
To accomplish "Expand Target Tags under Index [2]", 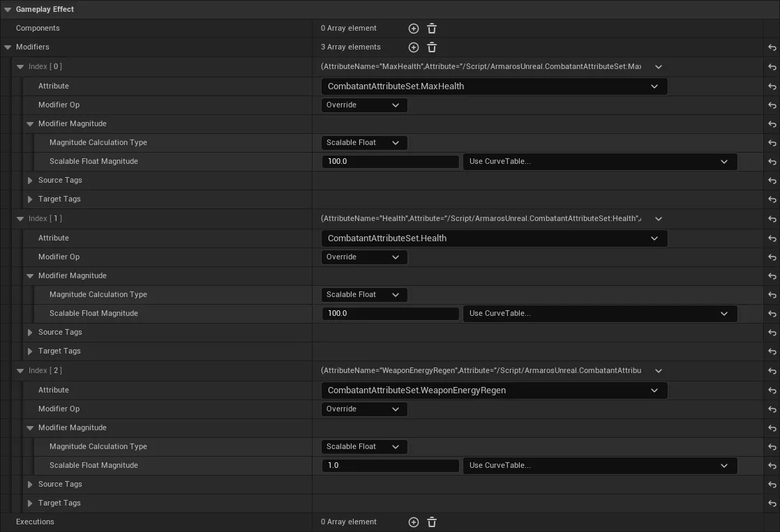I will [30, 503].
